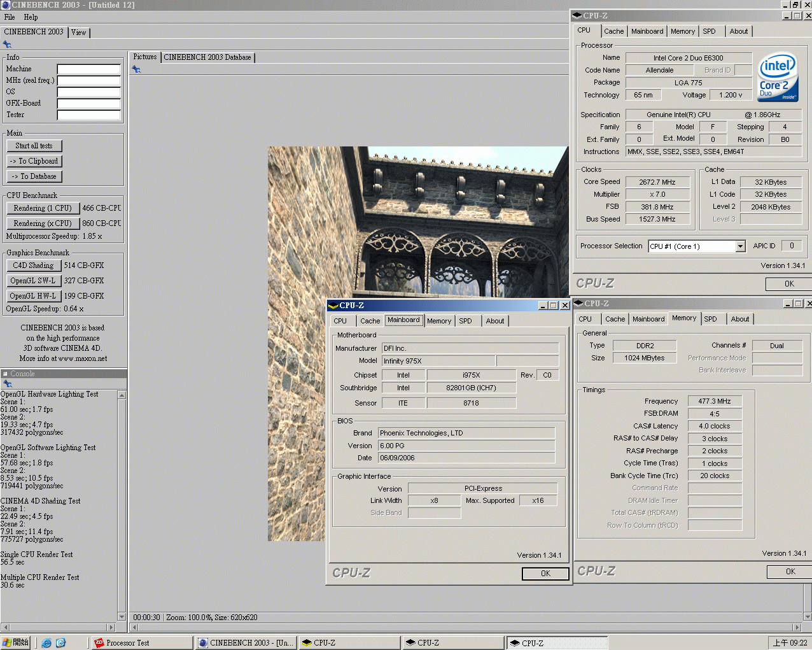
Task: Click Start all tests button
Action: click(34, 146)
